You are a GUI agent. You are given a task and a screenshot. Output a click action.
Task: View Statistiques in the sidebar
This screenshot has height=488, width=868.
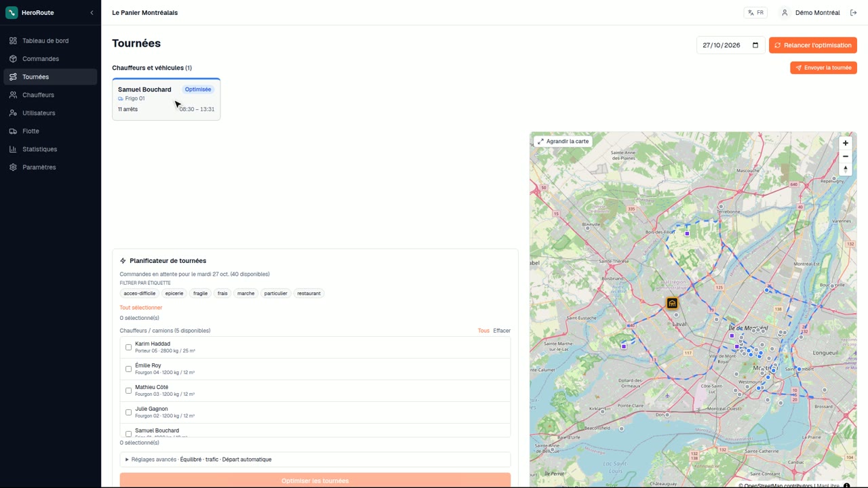click(50, 149)
